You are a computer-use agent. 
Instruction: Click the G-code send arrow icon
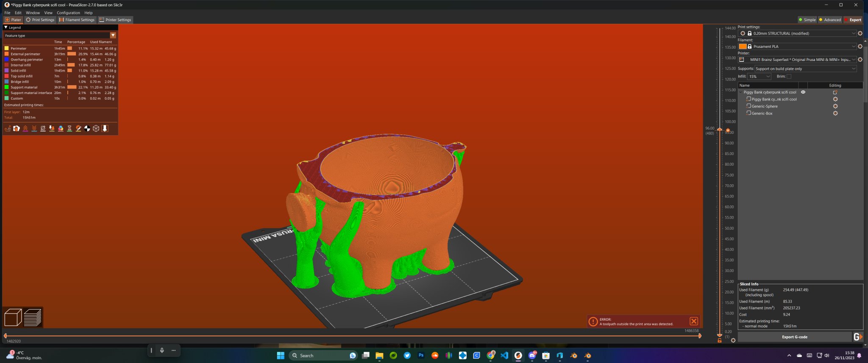click(857, 337)
